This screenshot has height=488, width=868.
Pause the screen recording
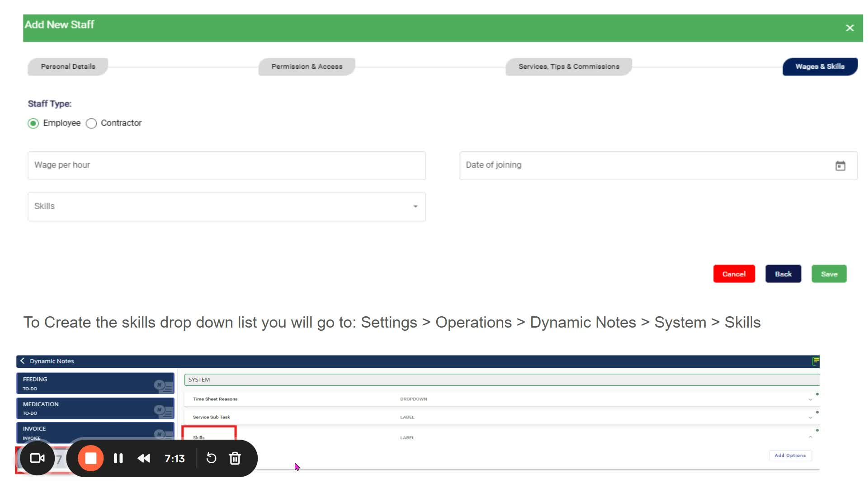click(118, 458)
